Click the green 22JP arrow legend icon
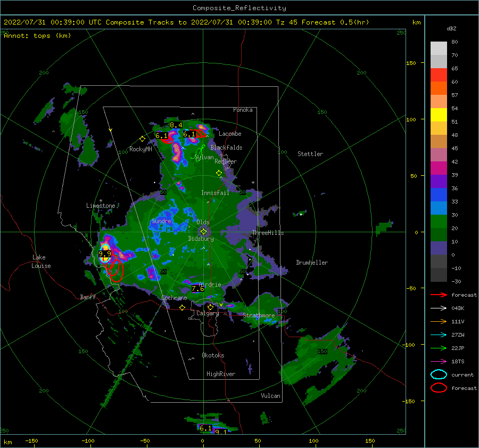 pyautogui.click(x=439, y=348)
